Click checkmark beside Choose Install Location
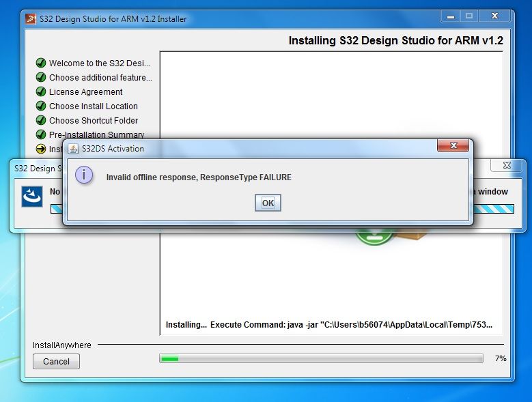The width and height of the screenshot is (532, 402). [41, 106]
